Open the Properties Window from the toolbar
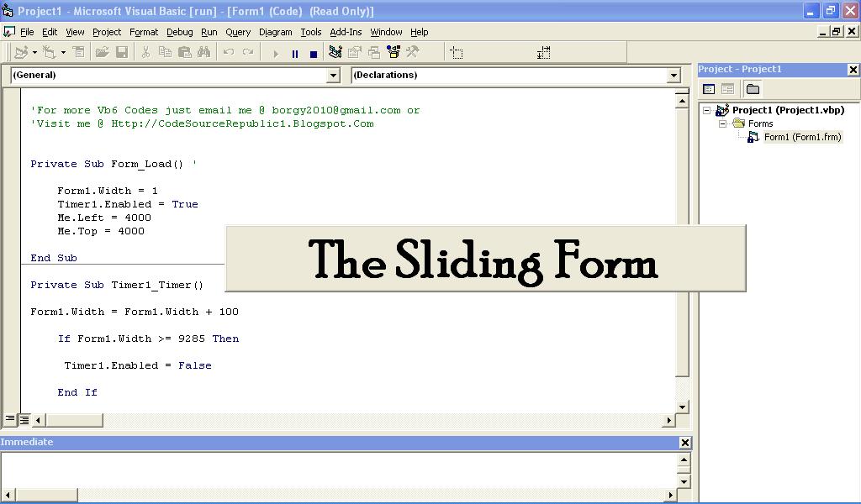 point(356,52)
